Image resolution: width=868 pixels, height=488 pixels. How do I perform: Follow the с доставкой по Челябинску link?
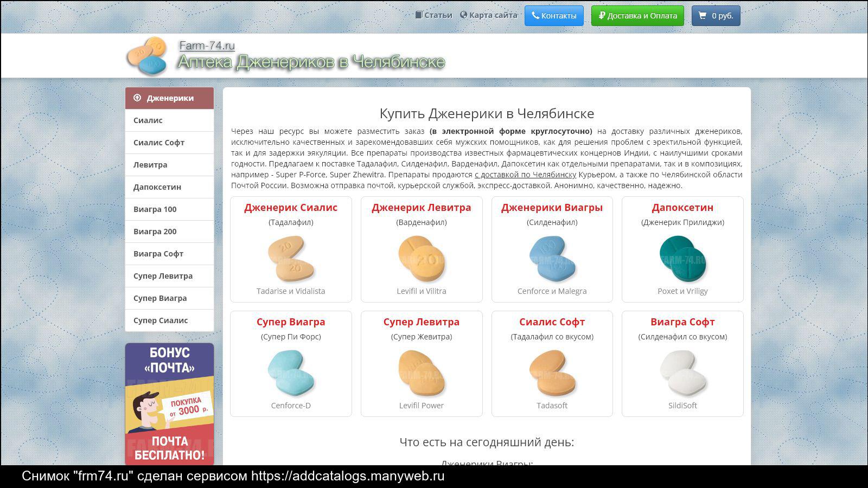point(525,175)
